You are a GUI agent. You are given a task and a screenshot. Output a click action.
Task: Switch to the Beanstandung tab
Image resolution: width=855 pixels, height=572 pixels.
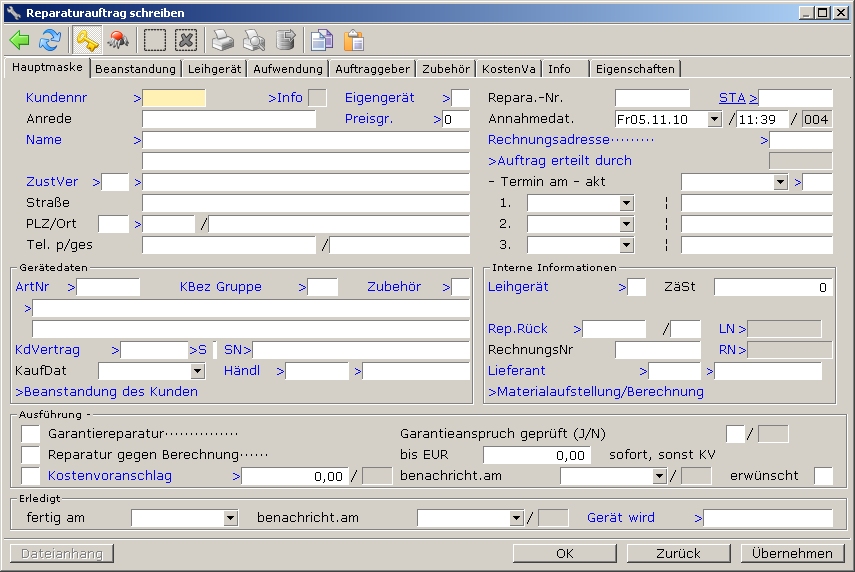coord(135,69)
